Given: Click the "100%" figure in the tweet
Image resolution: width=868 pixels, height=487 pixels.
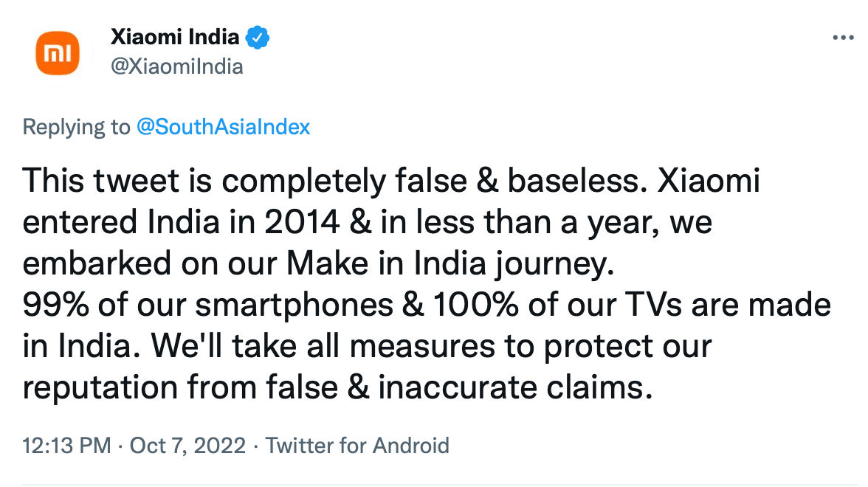Looking at the screenshot, I should [x=475, y=305].
